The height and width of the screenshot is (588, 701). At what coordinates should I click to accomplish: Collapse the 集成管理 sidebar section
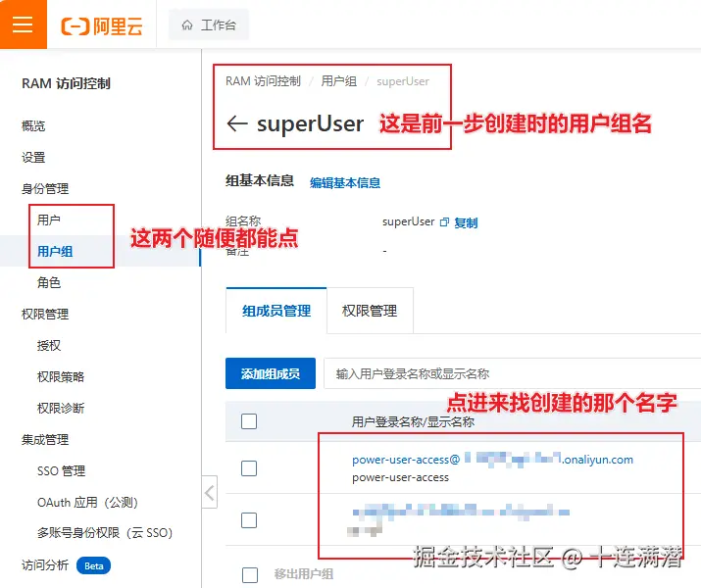pyautogui.click(x=45, y=440)
